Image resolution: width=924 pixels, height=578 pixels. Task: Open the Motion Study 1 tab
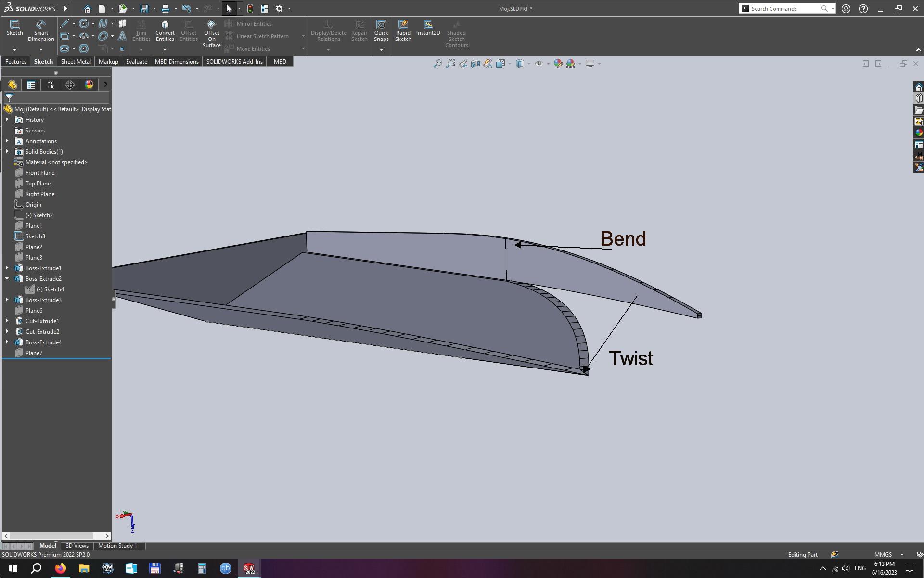(117, 546)
